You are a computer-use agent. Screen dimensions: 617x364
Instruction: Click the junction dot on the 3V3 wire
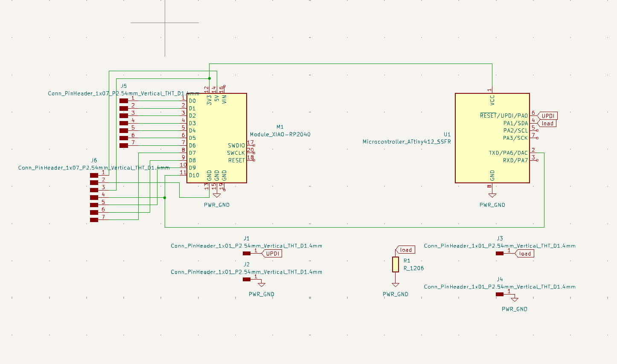210,78
